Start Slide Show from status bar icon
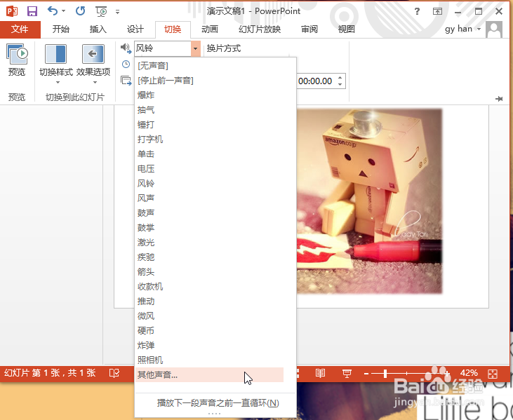This screenshot has width=513, height=420. [x=347, y=373]
